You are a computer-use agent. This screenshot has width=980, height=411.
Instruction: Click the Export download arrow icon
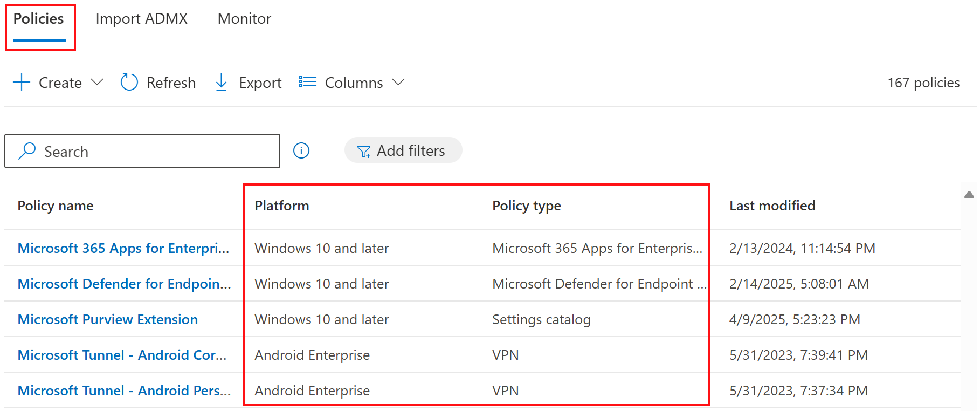(221, 83)
